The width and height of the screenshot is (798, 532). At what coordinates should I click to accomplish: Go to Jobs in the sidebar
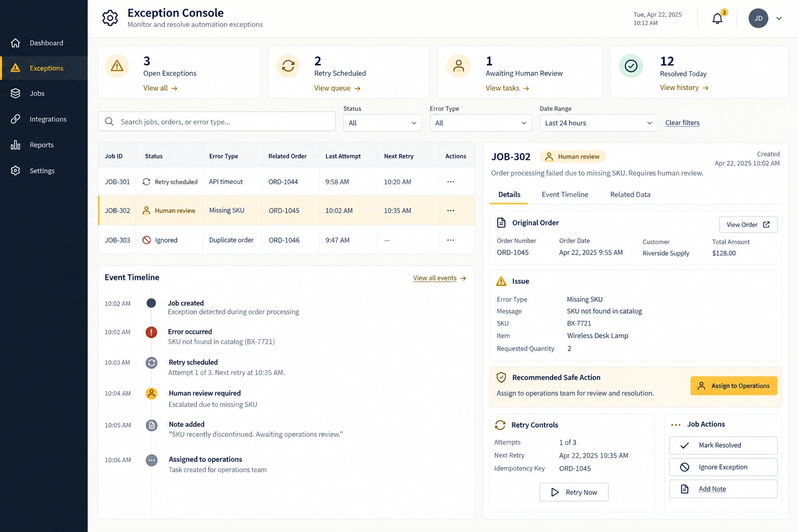pyautogui.click(x=44, y=94)
